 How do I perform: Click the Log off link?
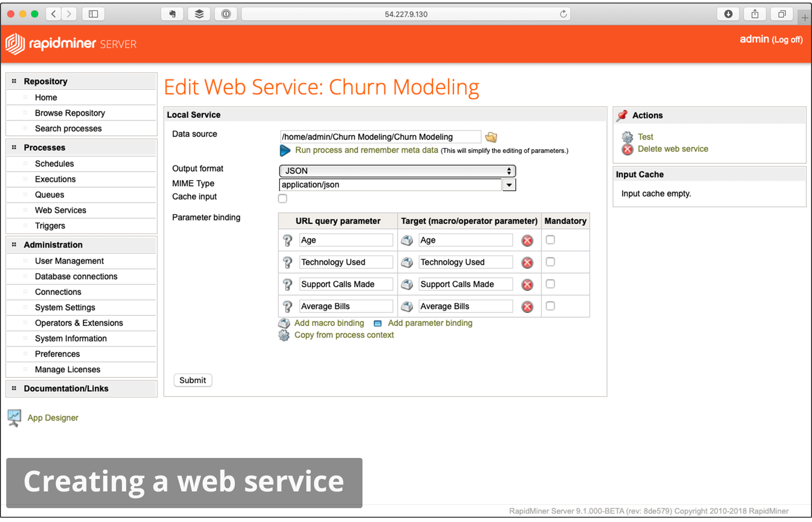pyautogui.click(x=787, y=40)
